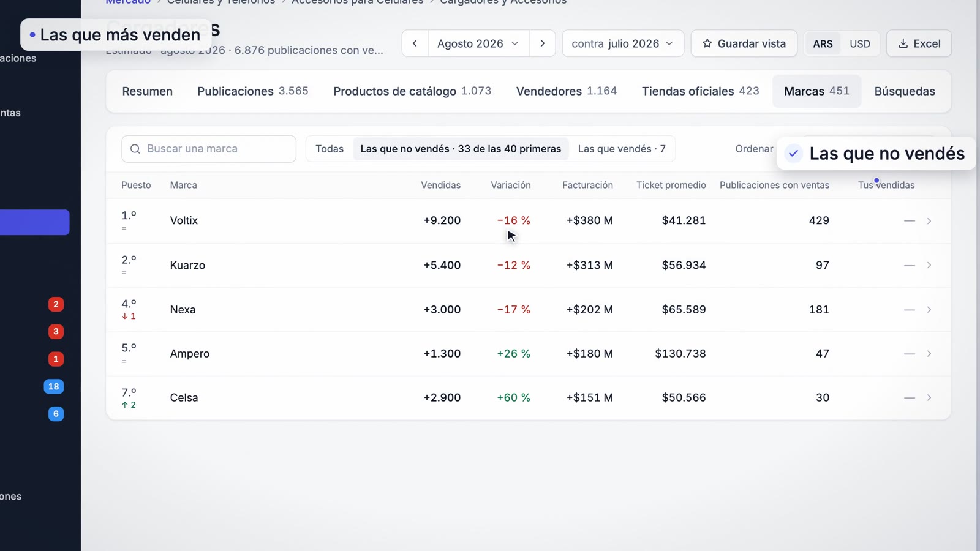Open Kuarzo row chevron
The width and height of the screenshot is (980, 551).
(x=929, y=265)
